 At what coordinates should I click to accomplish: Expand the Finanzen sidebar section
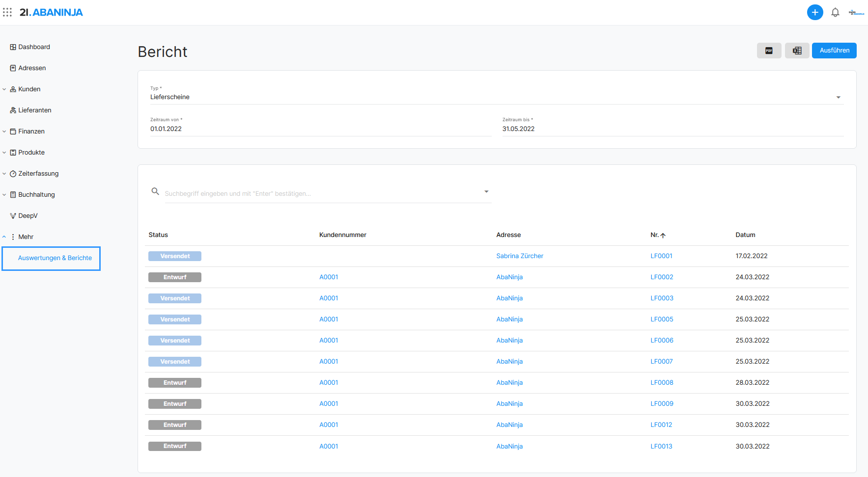(x=4, y=132)
